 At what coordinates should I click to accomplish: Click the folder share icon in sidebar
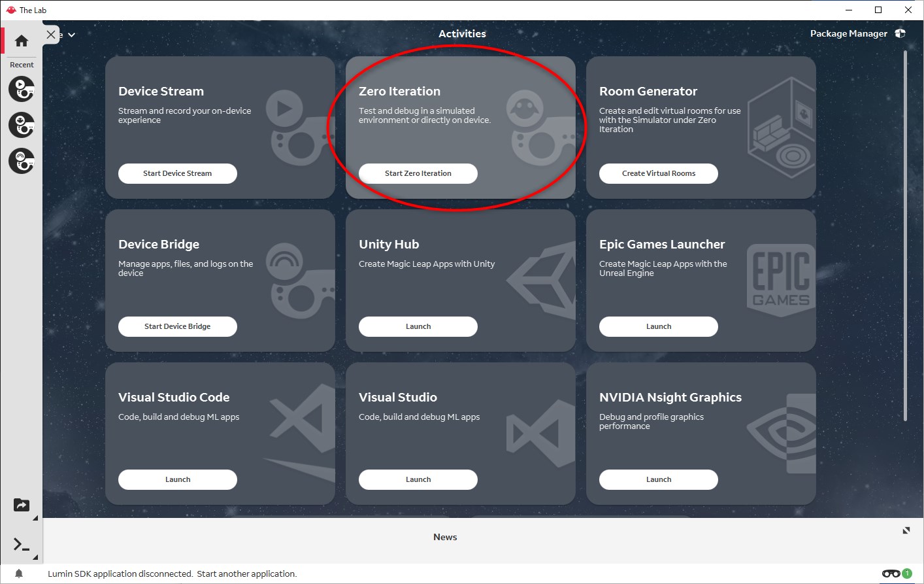(22, 505)
